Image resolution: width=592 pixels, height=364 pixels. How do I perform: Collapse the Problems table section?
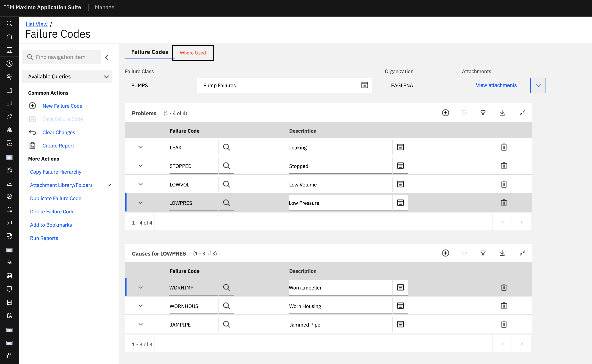[522, 113]
